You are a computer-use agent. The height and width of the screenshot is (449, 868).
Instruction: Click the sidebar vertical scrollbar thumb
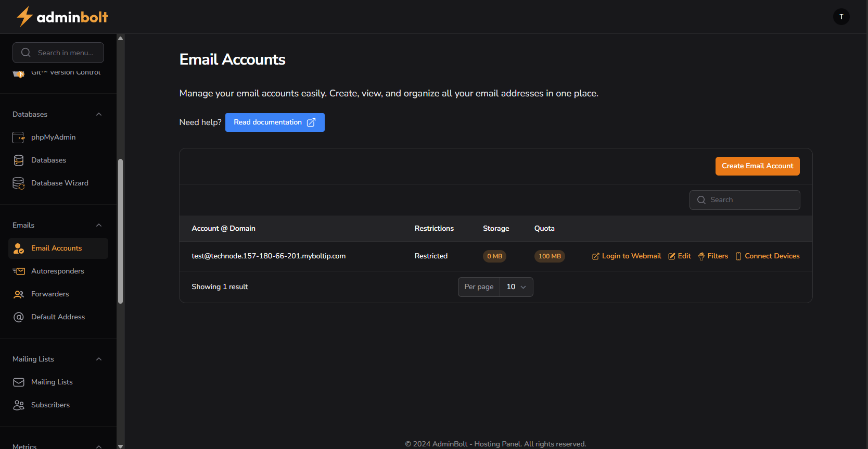pos(121,231)
